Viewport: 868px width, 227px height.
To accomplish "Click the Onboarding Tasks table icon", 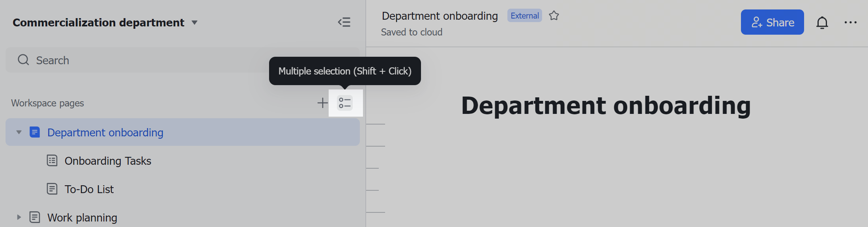I will click(52, 161).
